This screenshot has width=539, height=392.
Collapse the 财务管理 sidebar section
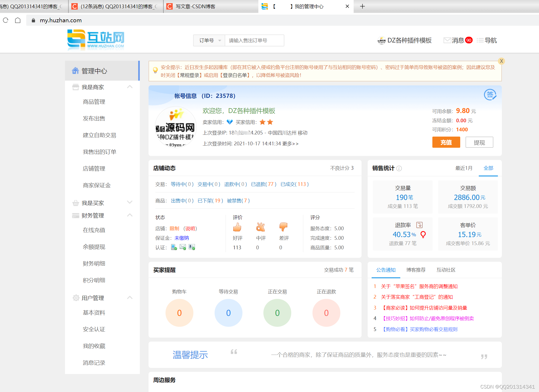coord(130,215)
